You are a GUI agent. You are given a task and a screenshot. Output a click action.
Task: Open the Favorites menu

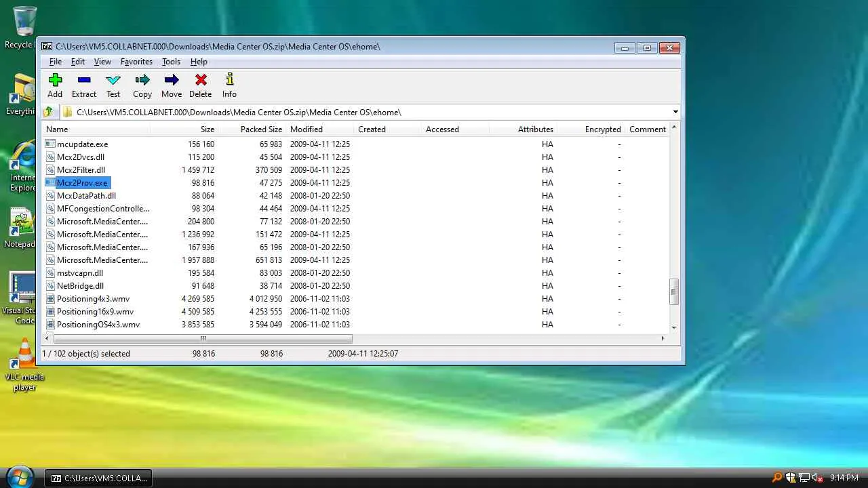pos(136,62)
